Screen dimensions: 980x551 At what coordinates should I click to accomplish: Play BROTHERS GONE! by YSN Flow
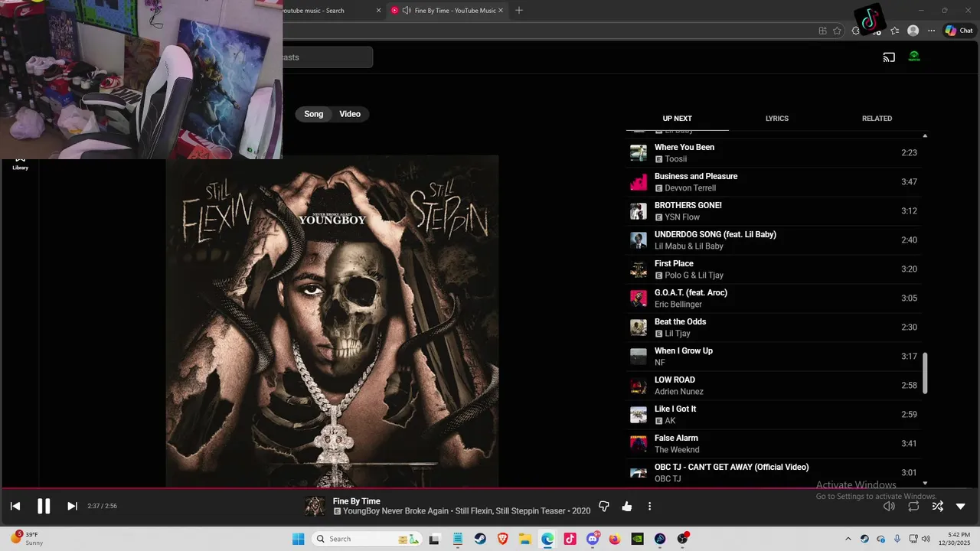pos(773,211)
